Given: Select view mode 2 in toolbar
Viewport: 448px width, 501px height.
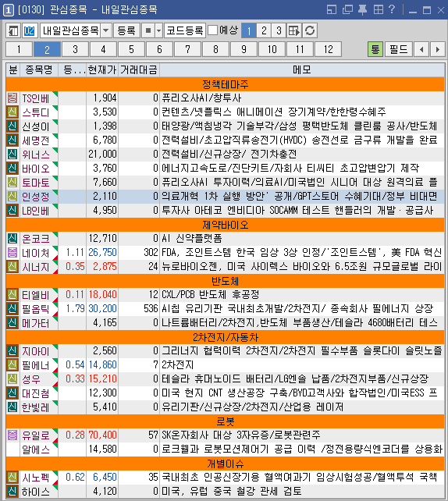Looking at the screenshot, I should [x=264, y=30].
